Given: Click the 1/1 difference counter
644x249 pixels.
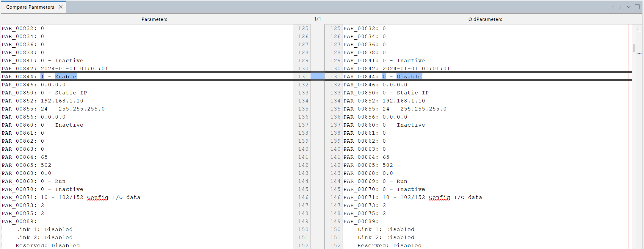Looking at the screenshot, I should pos(317,19).
